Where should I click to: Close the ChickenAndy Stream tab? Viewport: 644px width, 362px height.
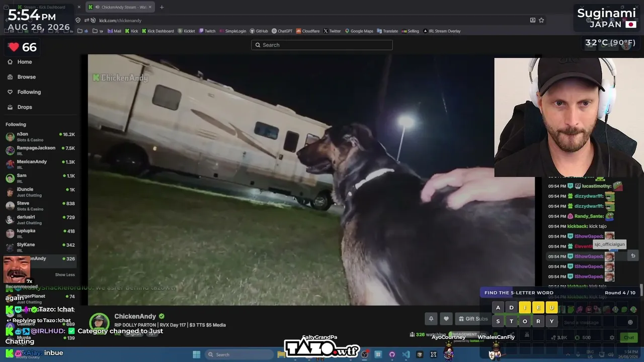(150, 7)
